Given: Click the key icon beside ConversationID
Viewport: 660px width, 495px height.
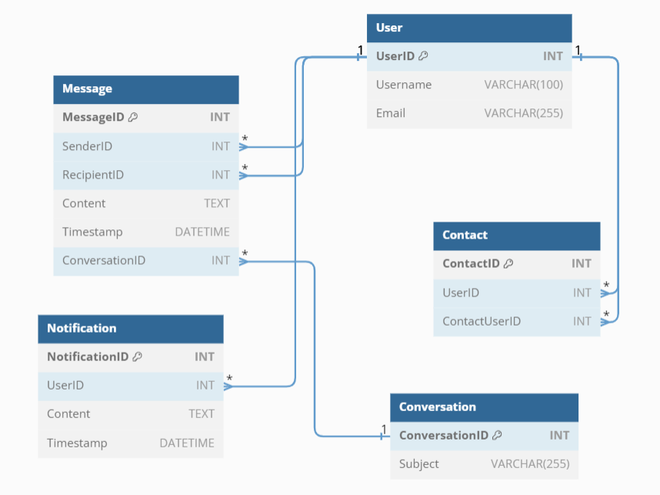Looking at the screenshot, I should 497,436.
